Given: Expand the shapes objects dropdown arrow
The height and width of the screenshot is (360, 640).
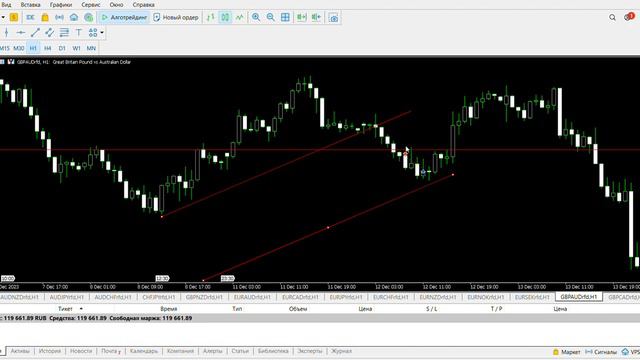Looking at the screenshot, I should click(x=102, y=33).
